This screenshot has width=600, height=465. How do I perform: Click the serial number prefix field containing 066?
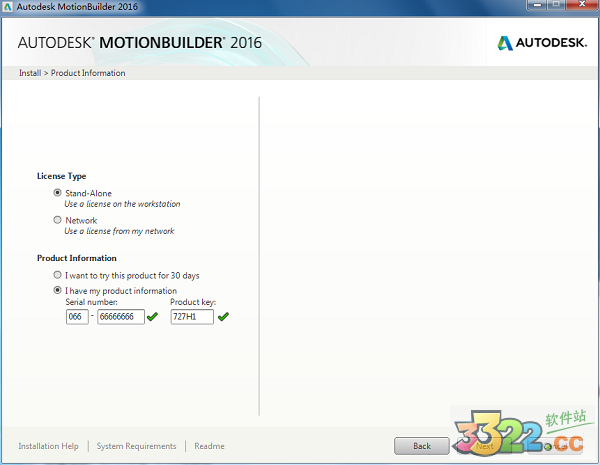pos(77,317)
